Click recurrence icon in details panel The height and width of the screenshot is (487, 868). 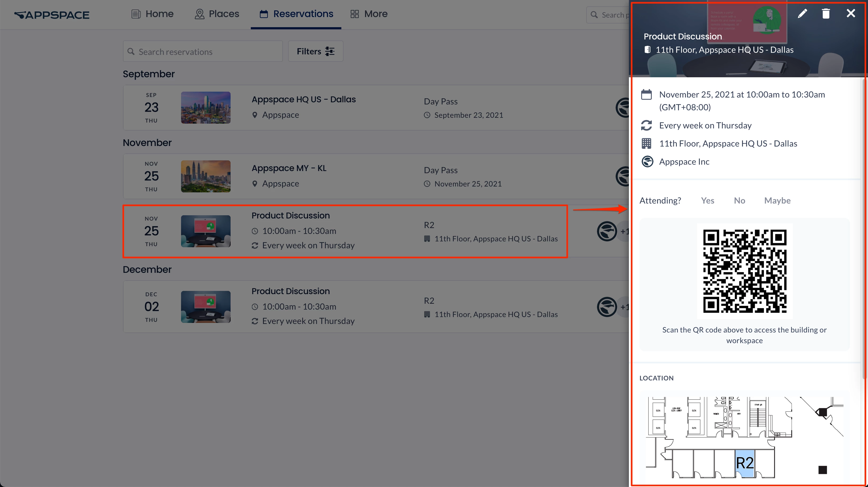coord(646,125)
